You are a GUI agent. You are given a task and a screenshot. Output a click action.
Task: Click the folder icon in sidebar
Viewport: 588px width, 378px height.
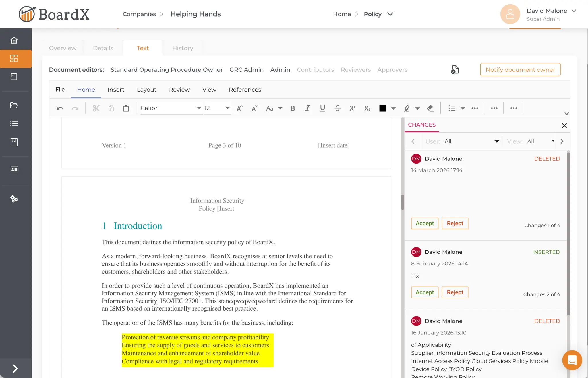[14, 105]
